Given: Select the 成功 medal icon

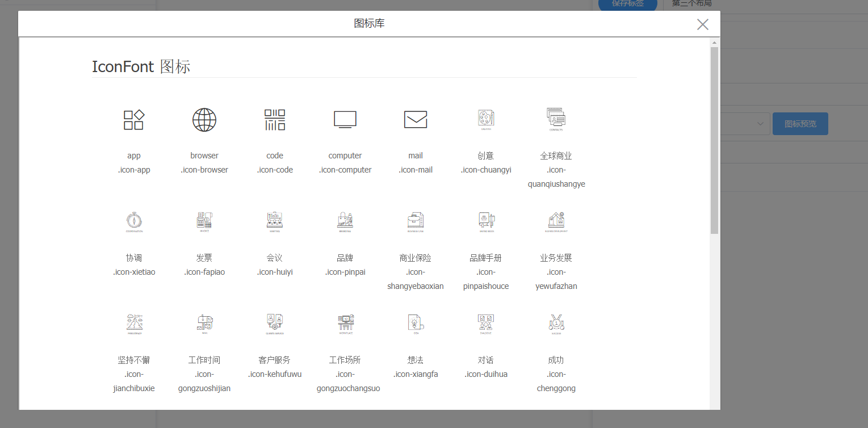Looking at the screenshot, I should click(x=556, y=324).
